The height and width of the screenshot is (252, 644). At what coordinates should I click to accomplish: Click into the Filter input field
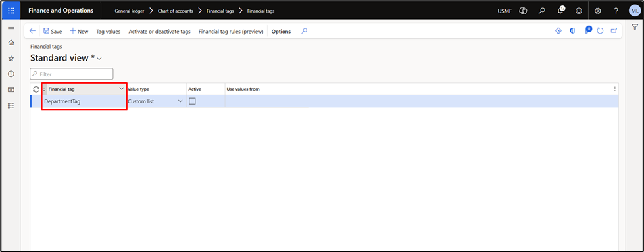[x=72, y=74]
